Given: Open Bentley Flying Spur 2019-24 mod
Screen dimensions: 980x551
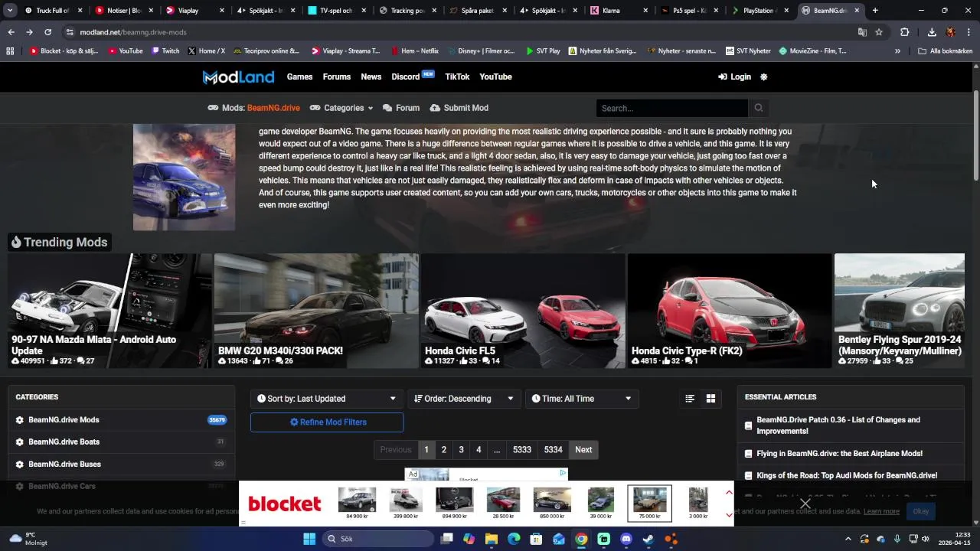Looking at the screenshot, I should [900, 311].
